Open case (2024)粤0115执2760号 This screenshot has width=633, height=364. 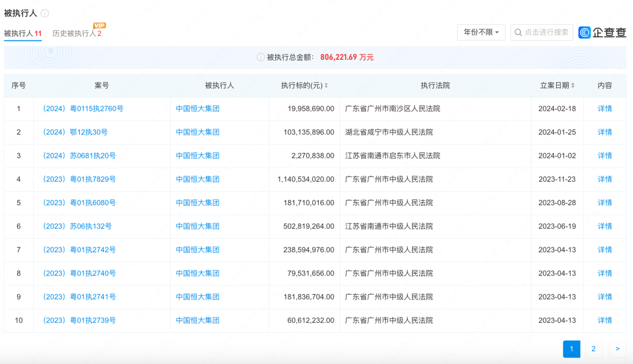[x=81, y=108]
